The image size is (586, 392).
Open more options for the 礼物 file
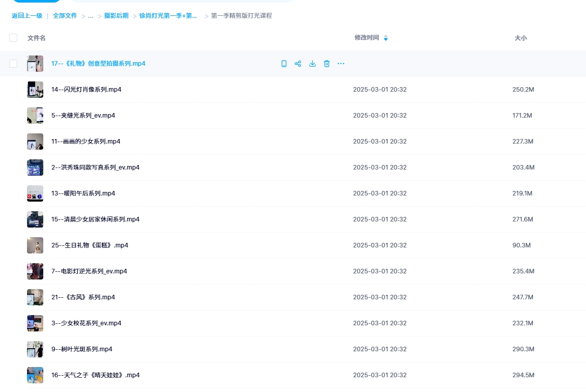(x=341, y=64)
